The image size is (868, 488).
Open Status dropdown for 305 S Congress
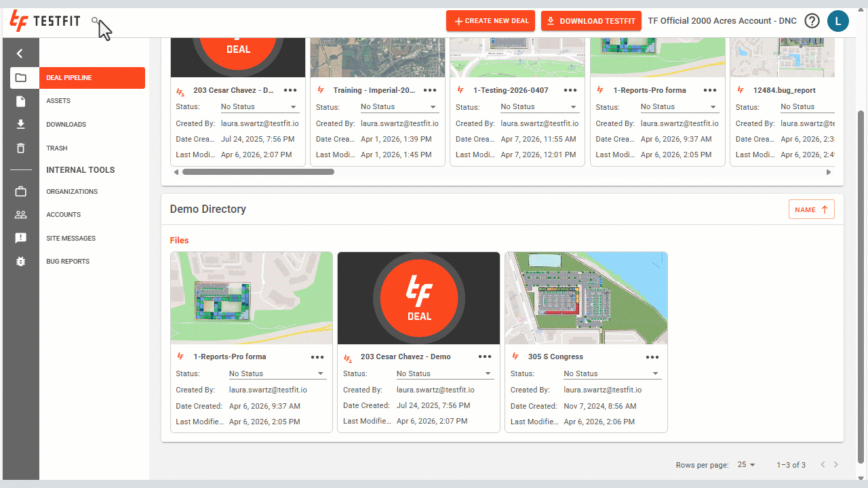[x=612, y=374]
